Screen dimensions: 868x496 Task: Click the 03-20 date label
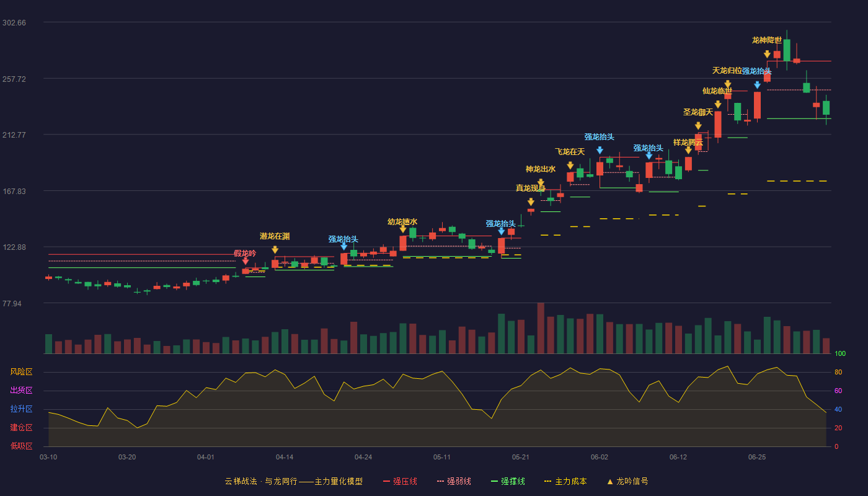pyautogui.click(x=127, y=457)
